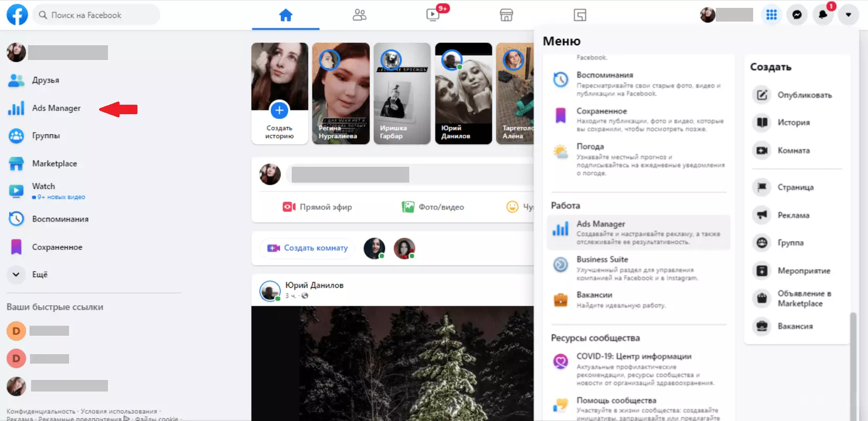The width and height of the screenshot is (868, 421).
Task: Click the Facebook logo
Action: click(17, 15)
